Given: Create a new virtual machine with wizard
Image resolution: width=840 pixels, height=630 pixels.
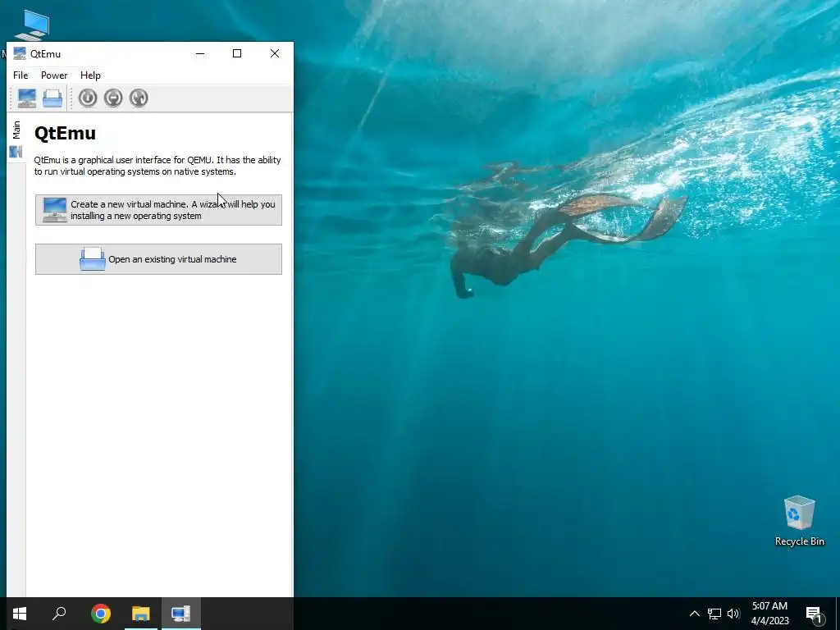Looking at the screenshot, I should [x=158, y=210].
